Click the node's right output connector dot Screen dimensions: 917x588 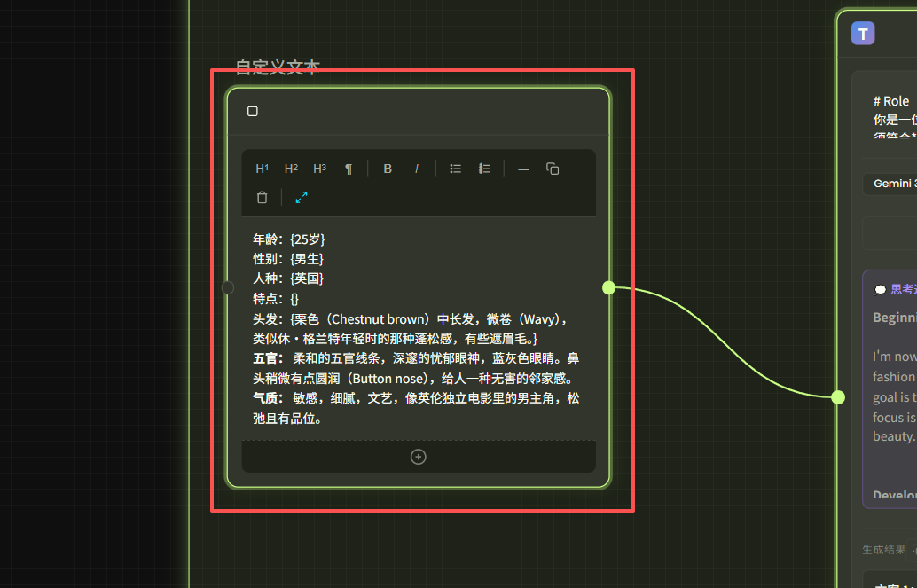point(608,287)
